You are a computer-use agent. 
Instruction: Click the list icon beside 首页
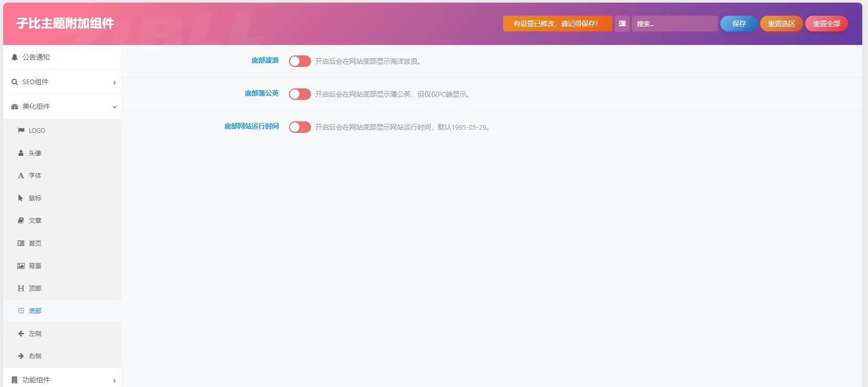pos(21,243)
